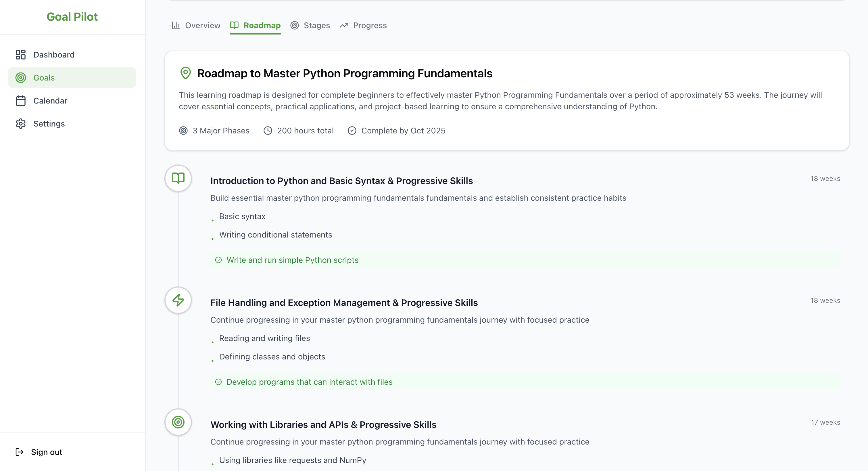Screen dimensions: 868x471
Task: Click the Basic syntax list item
Action: (x=242, y=216)
